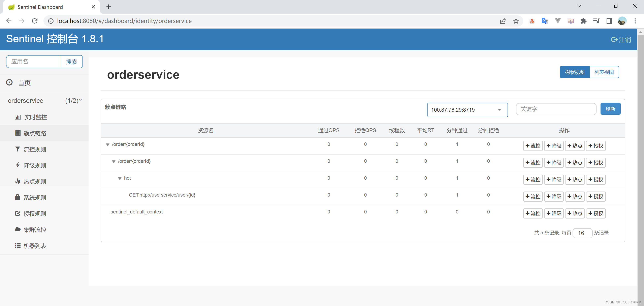Click the red sitemap extension icon

coord(532,21)
